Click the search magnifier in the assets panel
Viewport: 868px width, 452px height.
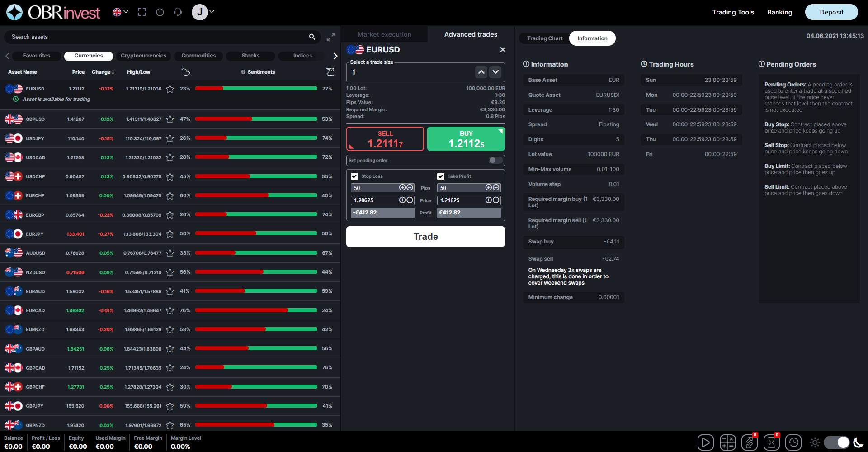pyautogui.click(x=312, y=37)
